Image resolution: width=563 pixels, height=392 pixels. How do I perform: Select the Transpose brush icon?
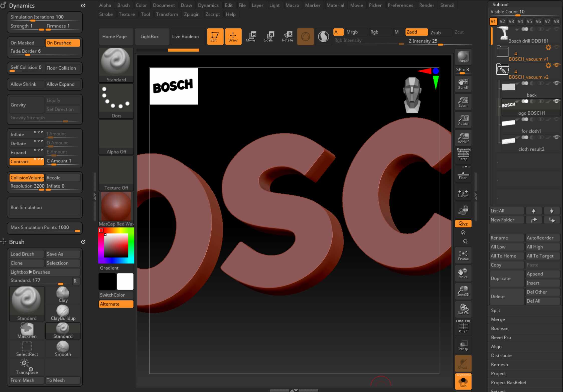pos(27,366)
